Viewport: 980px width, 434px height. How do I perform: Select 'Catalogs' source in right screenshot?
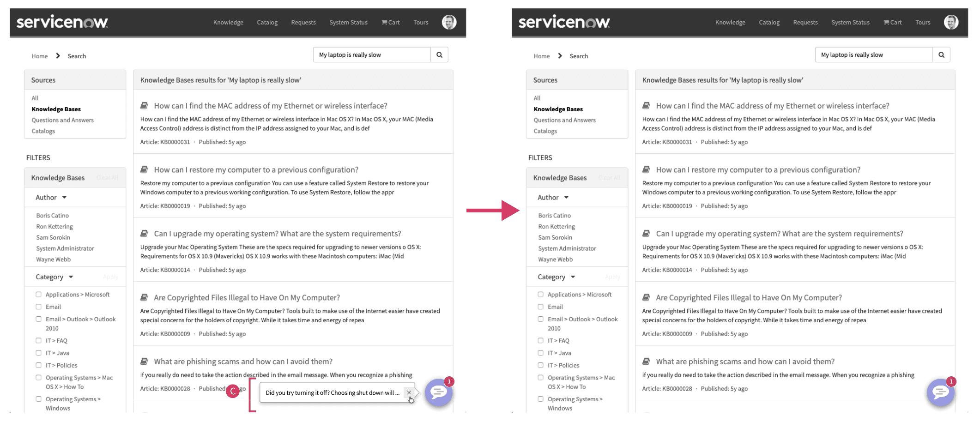coord(545,131)
